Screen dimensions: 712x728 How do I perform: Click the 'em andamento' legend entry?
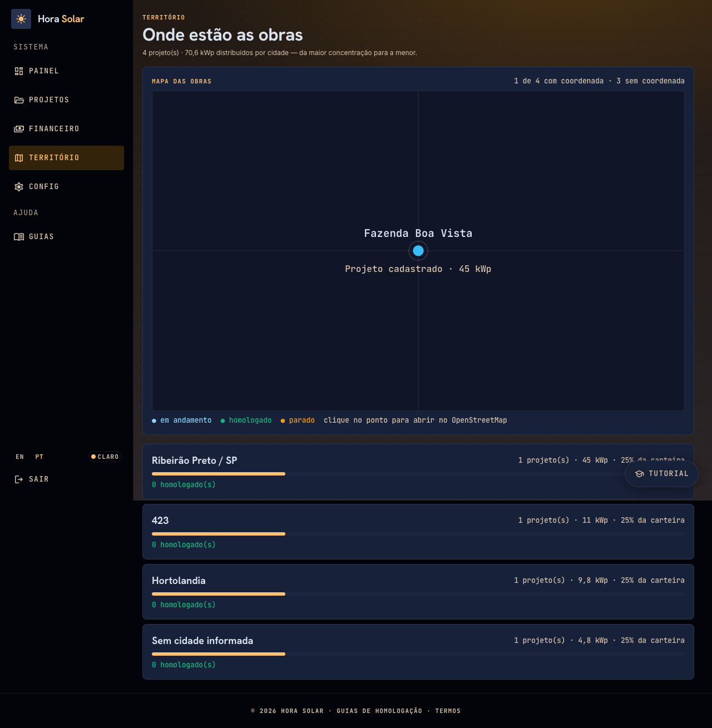point(182,420)
